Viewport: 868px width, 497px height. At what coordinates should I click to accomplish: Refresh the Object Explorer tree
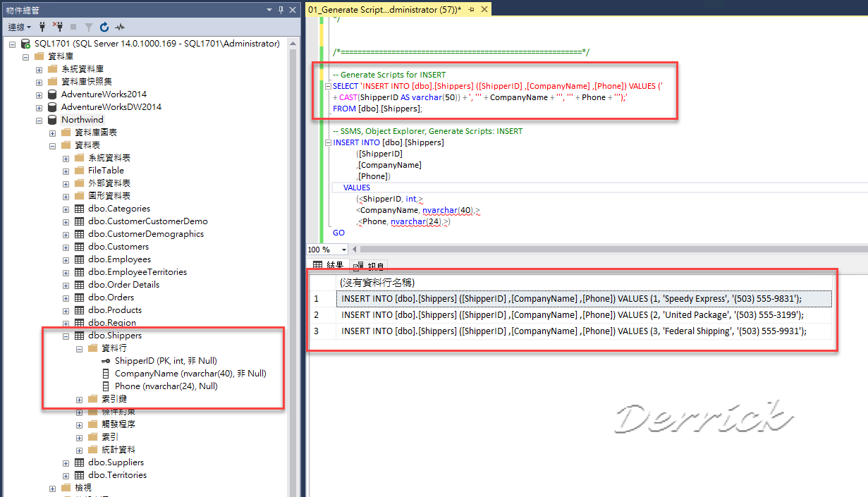pyautogui.click(x=104, y=27)
